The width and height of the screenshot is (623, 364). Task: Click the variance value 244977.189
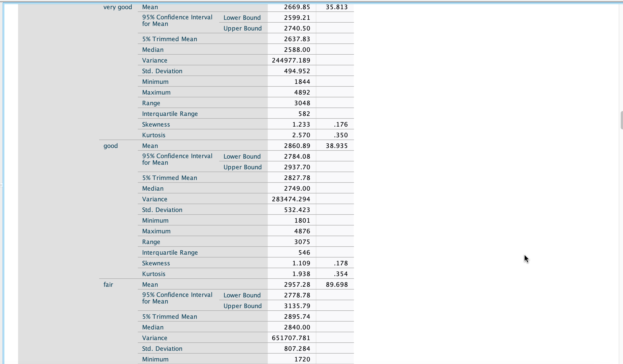point(291,60)
